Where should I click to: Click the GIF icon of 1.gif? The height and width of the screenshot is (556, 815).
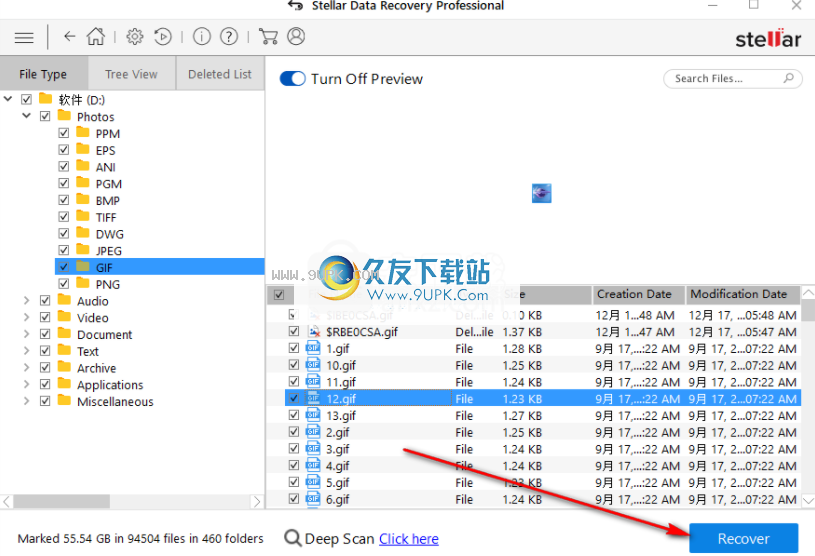[x=313, y=348]
